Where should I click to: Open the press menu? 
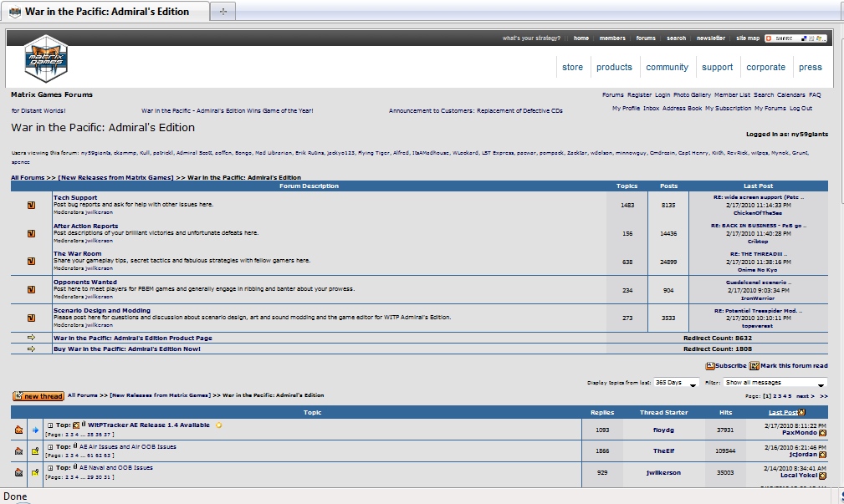click(x=810, y=67)
